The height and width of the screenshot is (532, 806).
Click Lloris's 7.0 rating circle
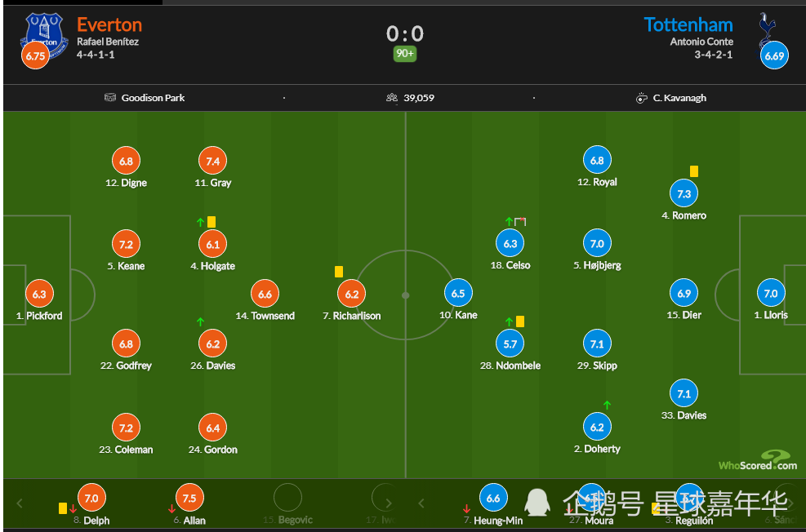click(771, 293)
